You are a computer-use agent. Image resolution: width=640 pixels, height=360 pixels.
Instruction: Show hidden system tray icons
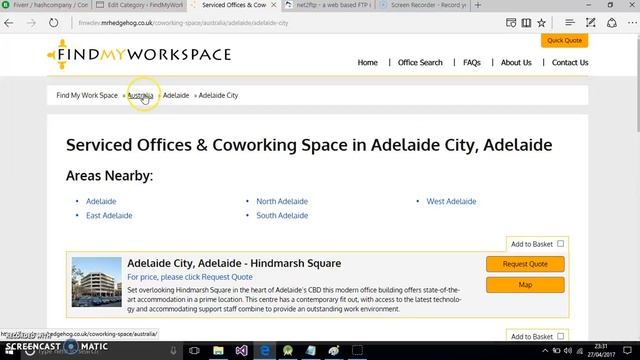545,351
